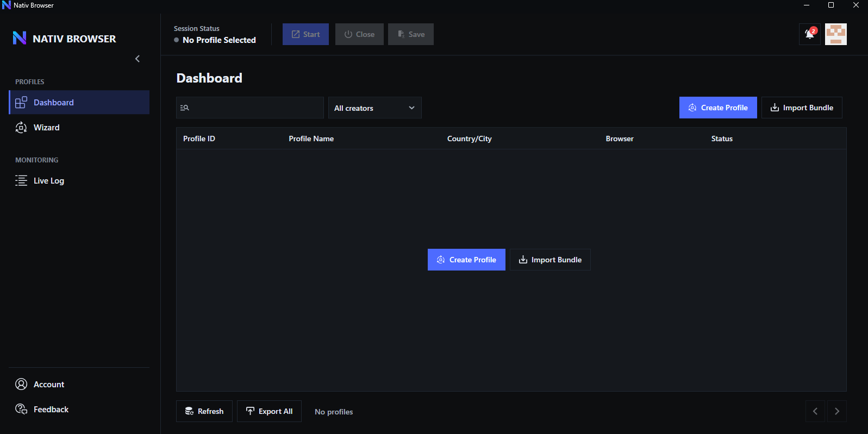Close the Nativ Browser window
Image resolution: width=868 pixels, height=434 pixels.
pos(855,5)
